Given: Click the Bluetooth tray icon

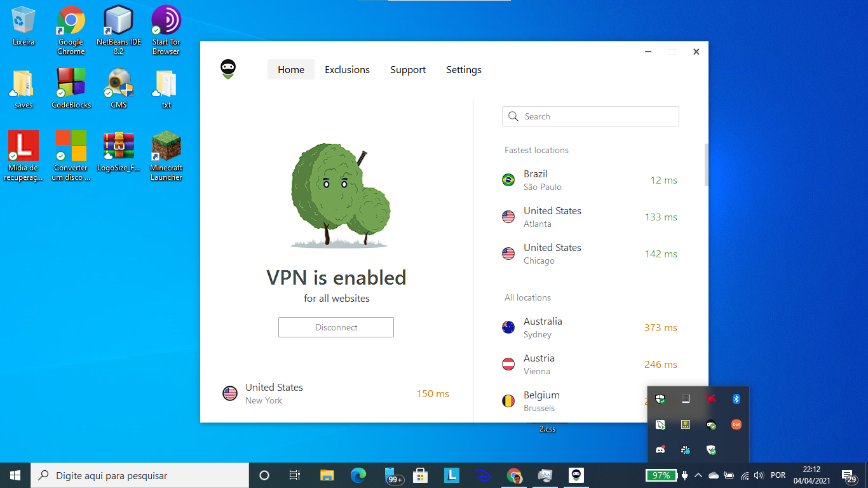Looking at the screenshot, I should (736, 398).
